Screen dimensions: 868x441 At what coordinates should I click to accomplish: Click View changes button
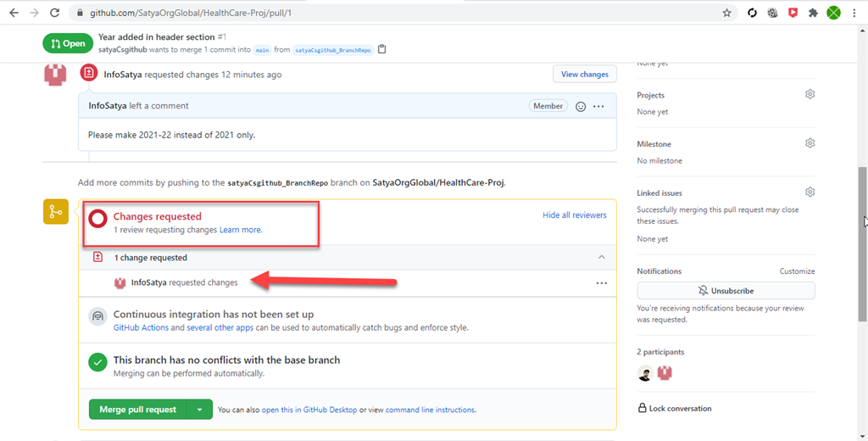point(585,75)
